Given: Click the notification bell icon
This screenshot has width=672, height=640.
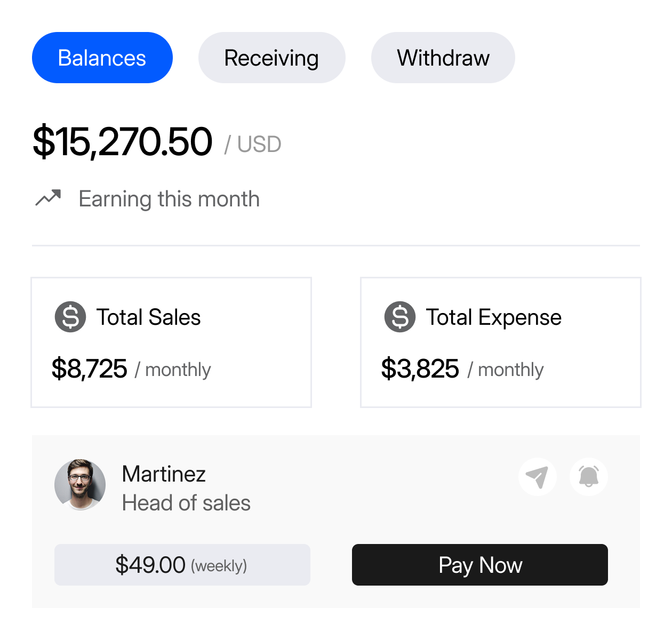Looking at the screenshot, I should click(588, 477).
